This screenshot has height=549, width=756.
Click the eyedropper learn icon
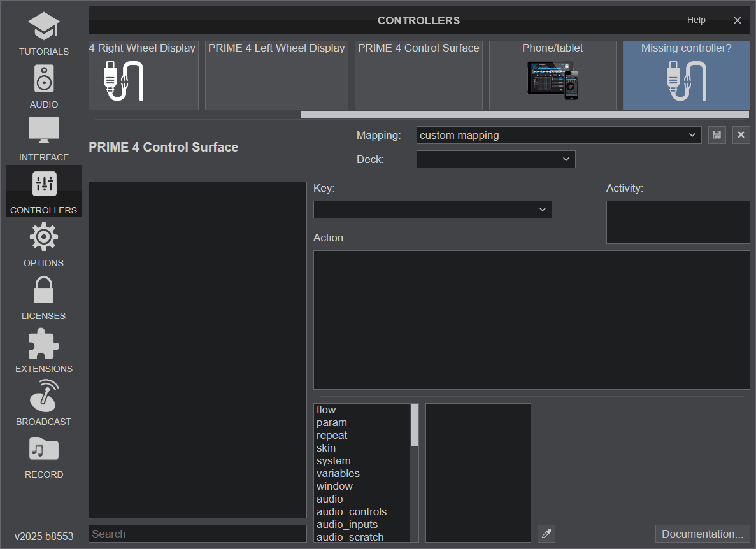click(x=546, y=534)
